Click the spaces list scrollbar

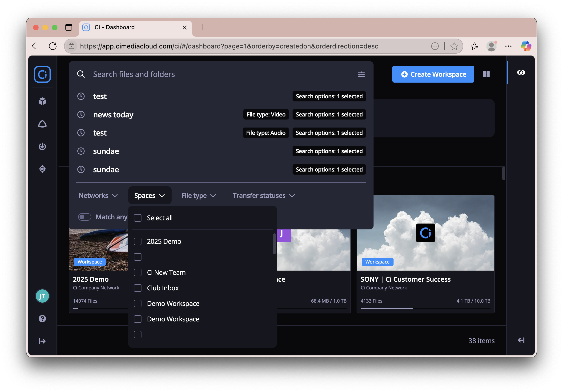pos(274,244)
